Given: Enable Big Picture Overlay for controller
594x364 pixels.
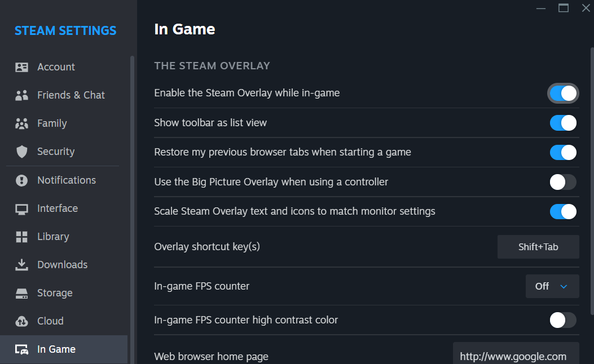Looking at the screenshot, I should coord(563,182).
